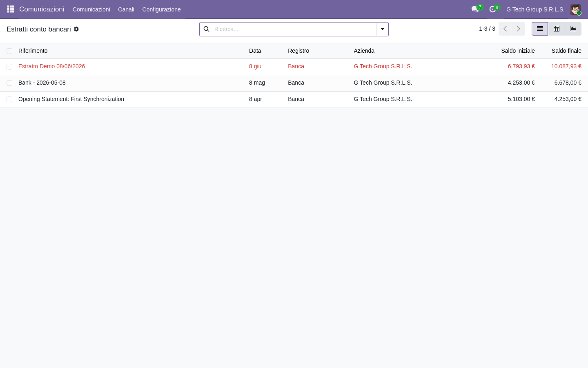Click the gear icon next to Estratti conto bancari
588x368 pixels.
[76, 29]
